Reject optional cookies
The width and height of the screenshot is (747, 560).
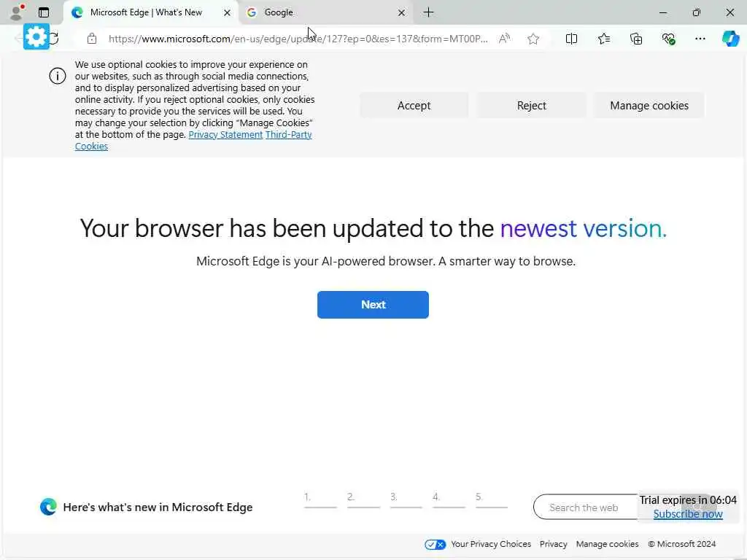(x=532, y=105)
